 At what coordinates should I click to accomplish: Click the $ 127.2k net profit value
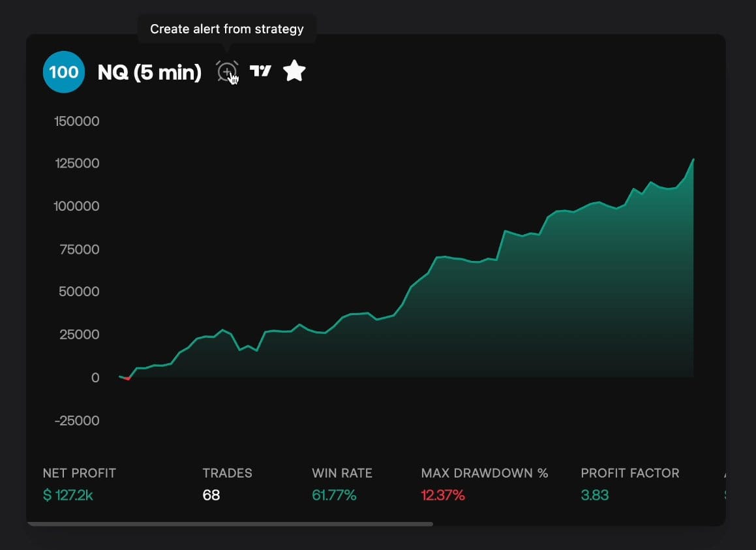tap(68, 495)
